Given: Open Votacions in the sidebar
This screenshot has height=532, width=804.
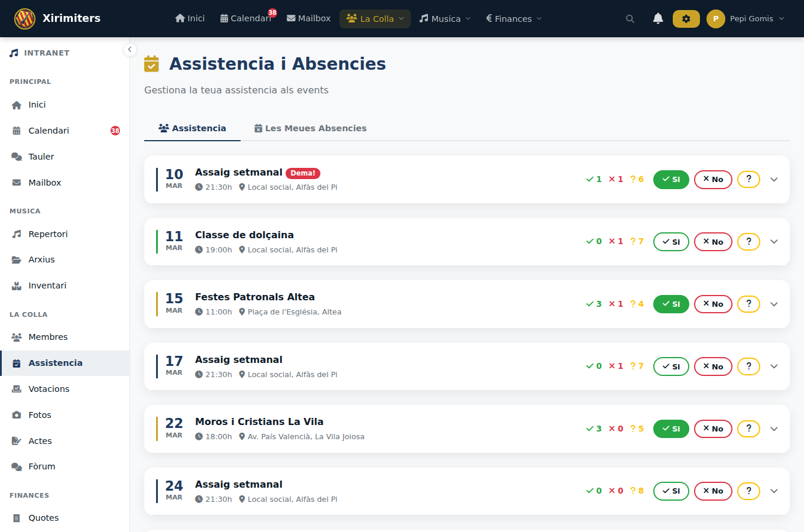Looking at the screenshot, I should tap(48, 389).
